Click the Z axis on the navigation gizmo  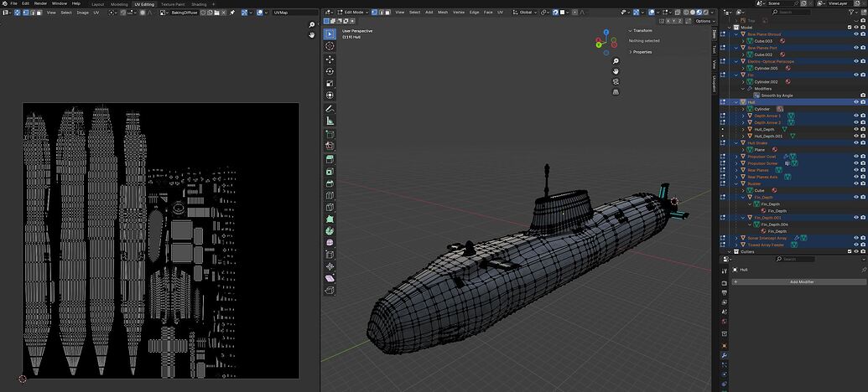(606, 32)
